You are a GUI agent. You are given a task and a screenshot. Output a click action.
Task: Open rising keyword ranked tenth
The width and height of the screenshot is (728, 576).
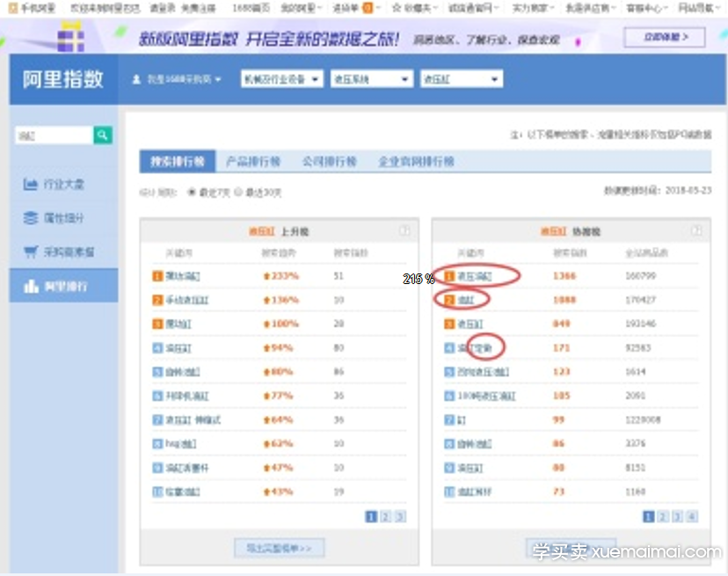click(183, 492)
